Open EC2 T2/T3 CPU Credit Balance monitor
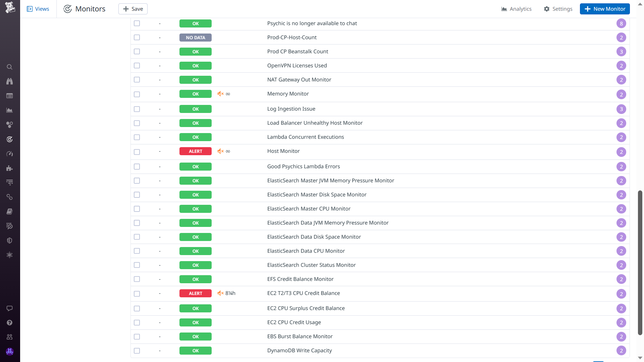Screen dimensions: 644x362 pyautogui.click(x=304, y=293)
